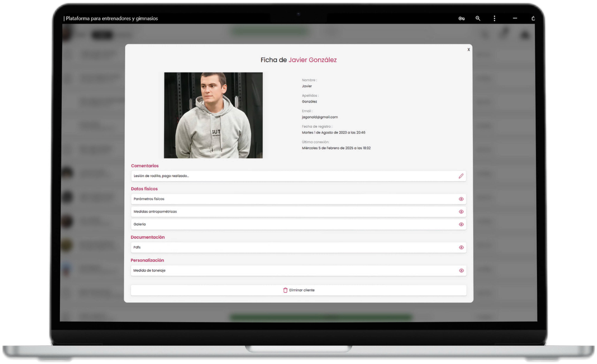Click the key password icon in title bar
Screen dimensions: 597x364
[461, 18]
